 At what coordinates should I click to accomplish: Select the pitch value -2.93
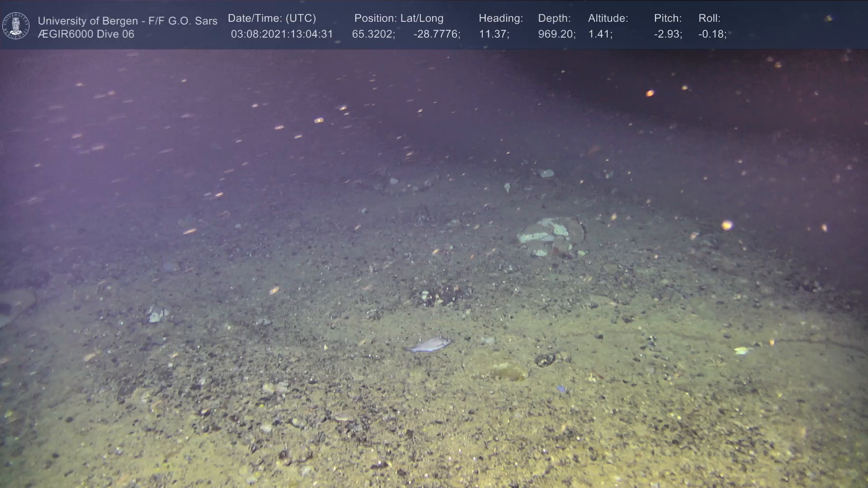pyautogui.click(x=668, y=34)
